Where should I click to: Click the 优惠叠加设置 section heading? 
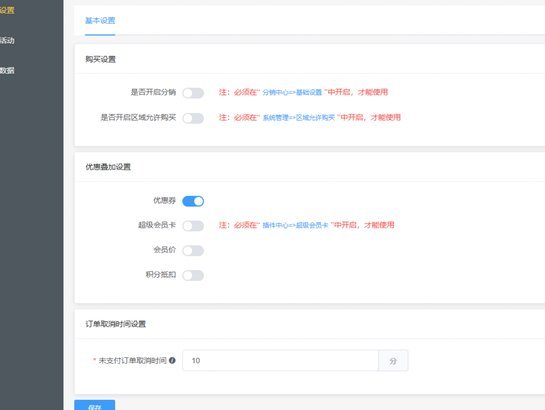point(108,167)
